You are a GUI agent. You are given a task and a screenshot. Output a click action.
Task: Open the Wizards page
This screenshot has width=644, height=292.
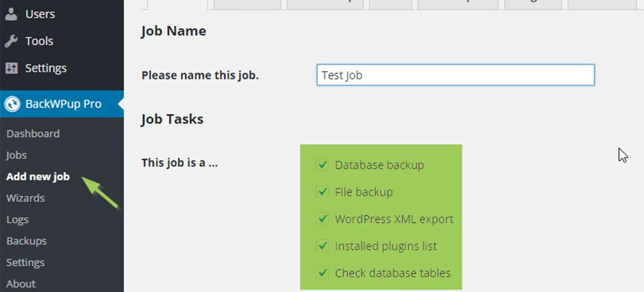coord(25,198)
